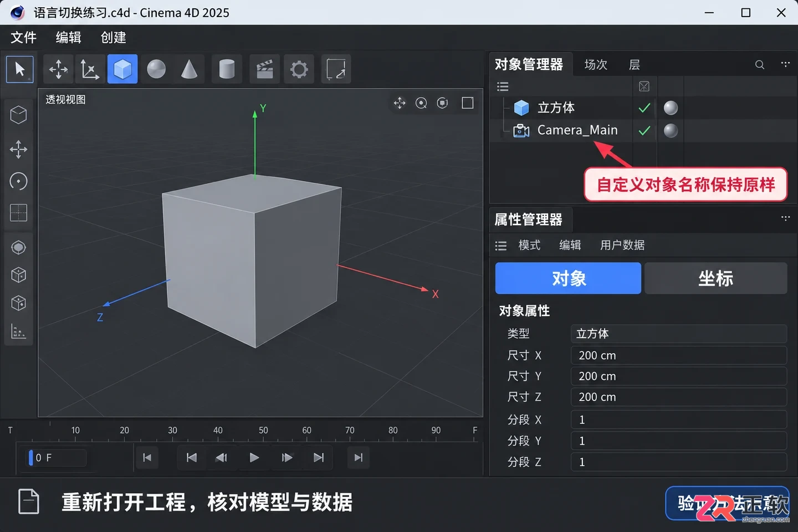Image resolution: width=798 pixels, height=532 pixels.
Task: Toggle the viewport maximize square icon
Action: [467, 103]
